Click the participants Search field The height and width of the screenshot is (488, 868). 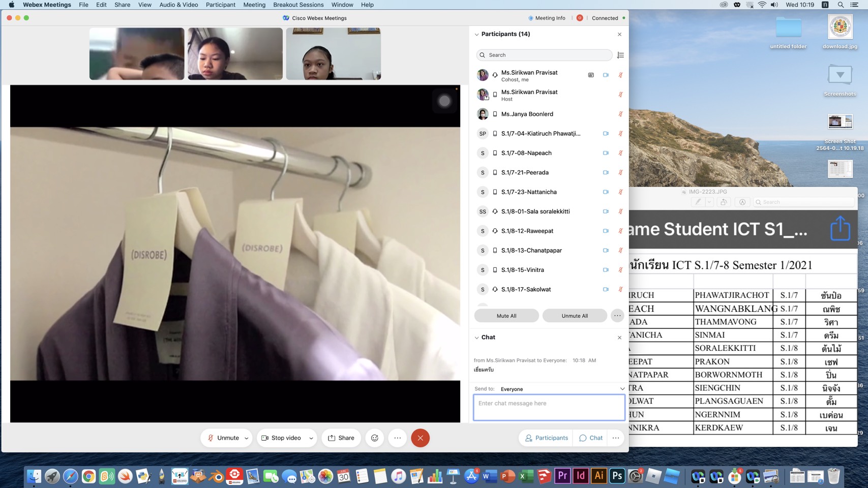544,55
